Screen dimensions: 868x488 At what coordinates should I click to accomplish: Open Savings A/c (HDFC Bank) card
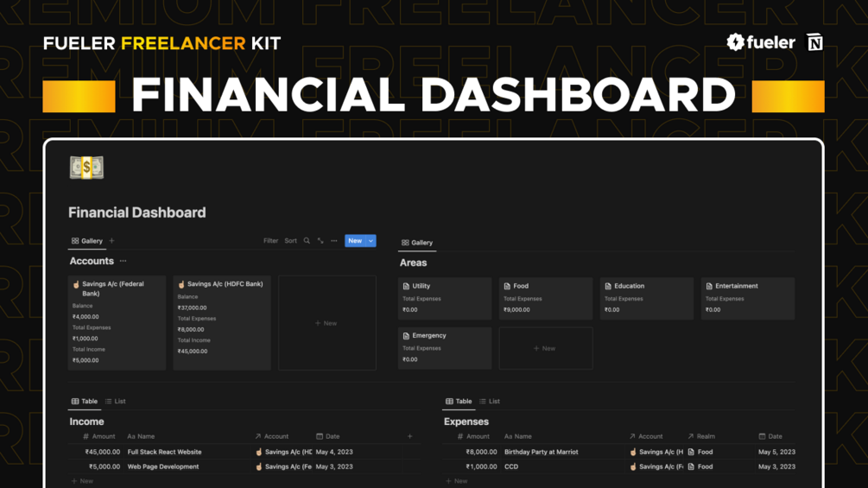pyautogui.click(x=222, y=323)
